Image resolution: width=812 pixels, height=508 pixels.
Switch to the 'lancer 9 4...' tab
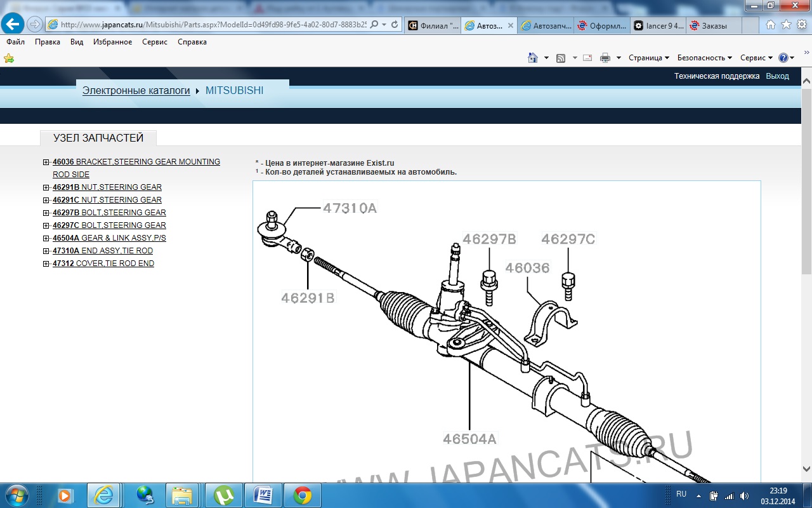[x=658, y=25]
